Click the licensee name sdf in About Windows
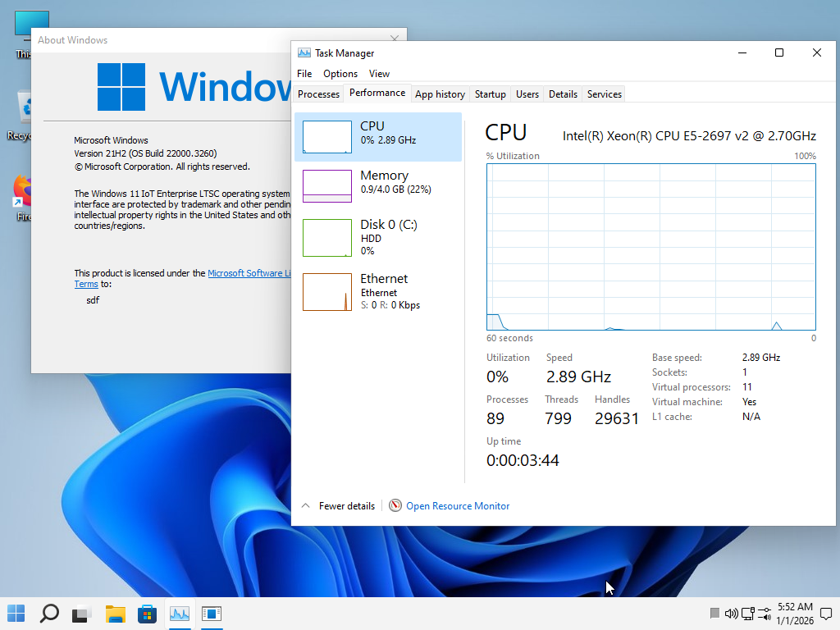Screen dimensions: 840x630 (93, 300)
